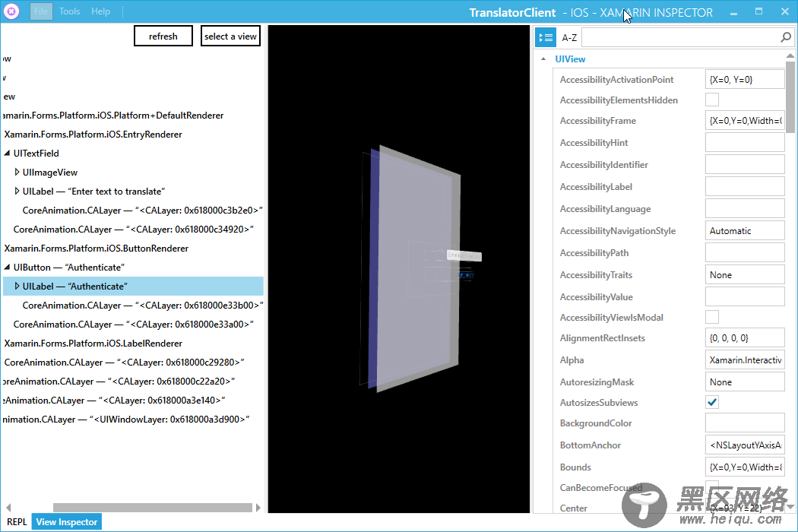Click the AlignmentRectInsets property label
The height and width of the screenshot is (532, 798).
click(x=603, y=338)
